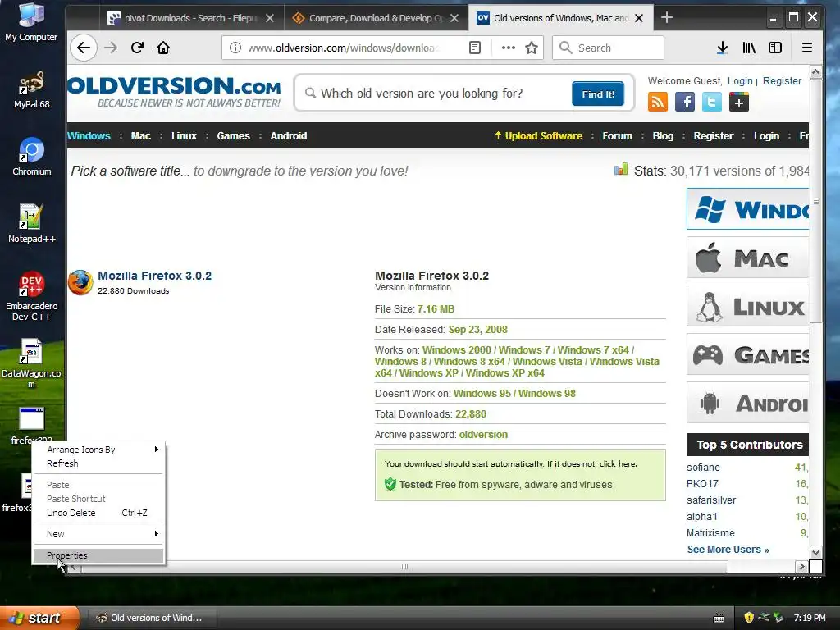Toggle the sidebar icon in toolbar
The height and width of the screenshot is (630, 840).
click(775, 48)
